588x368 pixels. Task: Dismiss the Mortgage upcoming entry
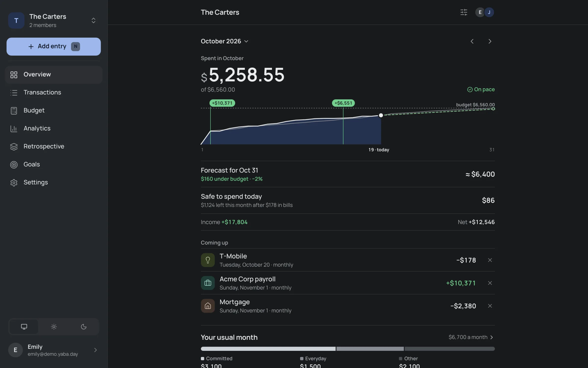(490, 306)
